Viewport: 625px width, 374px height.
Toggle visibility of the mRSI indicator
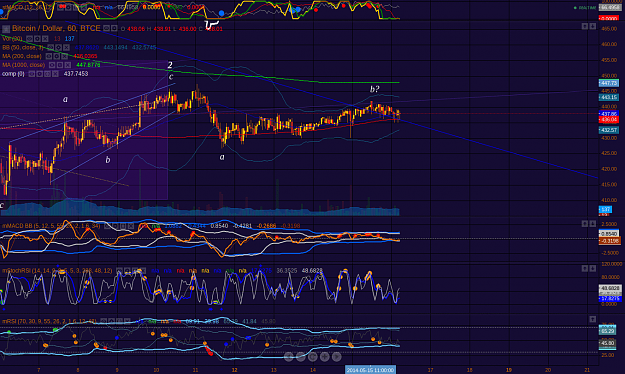coord(104,321)
